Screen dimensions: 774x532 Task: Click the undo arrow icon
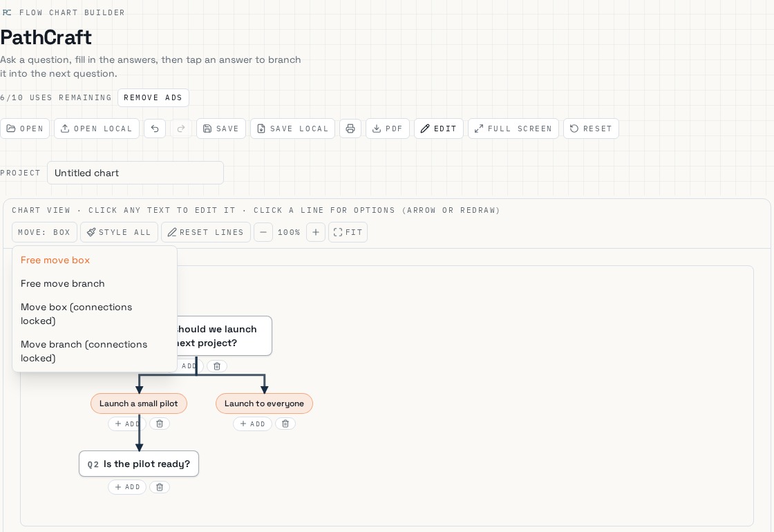[155, 129]
